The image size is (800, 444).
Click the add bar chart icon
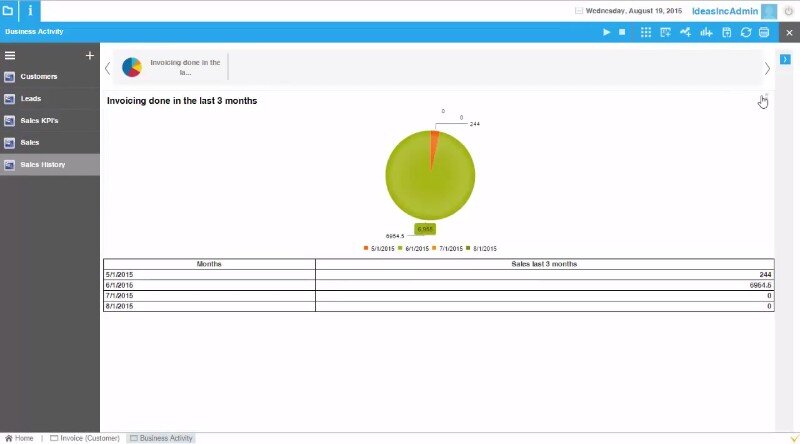706,32
